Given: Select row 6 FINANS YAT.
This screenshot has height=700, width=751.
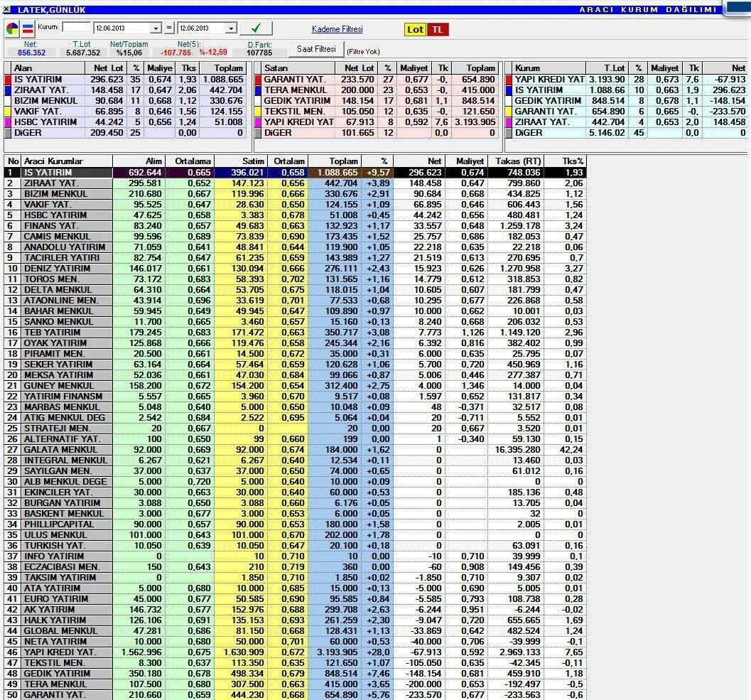Looking at the screenshot, I should (x=295, y=226).
